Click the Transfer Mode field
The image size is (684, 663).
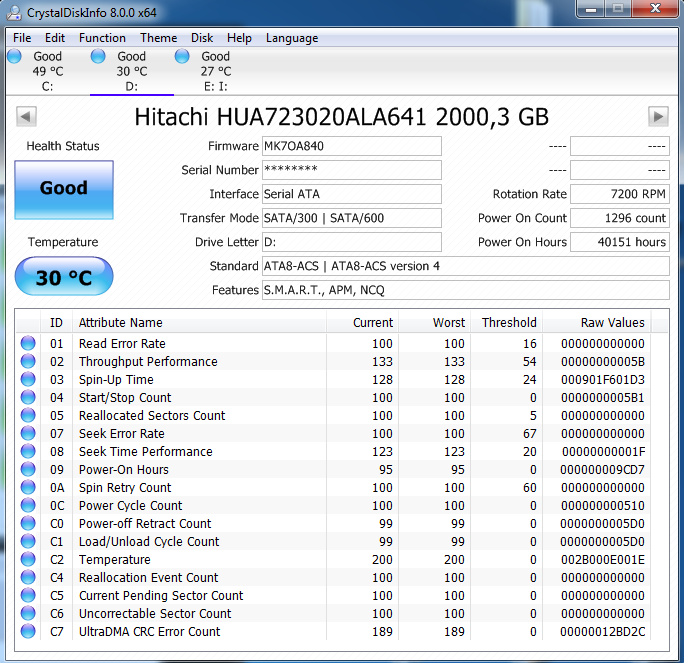click(352, 218)
